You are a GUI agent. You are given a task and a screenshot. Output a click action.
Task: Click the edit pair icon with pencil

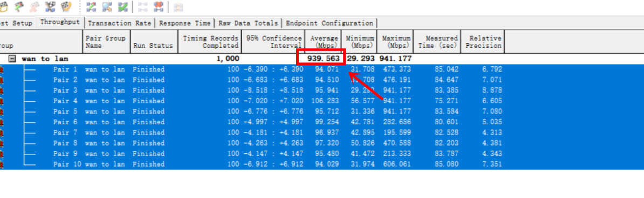pyautogui.click(x=91, y=7)
